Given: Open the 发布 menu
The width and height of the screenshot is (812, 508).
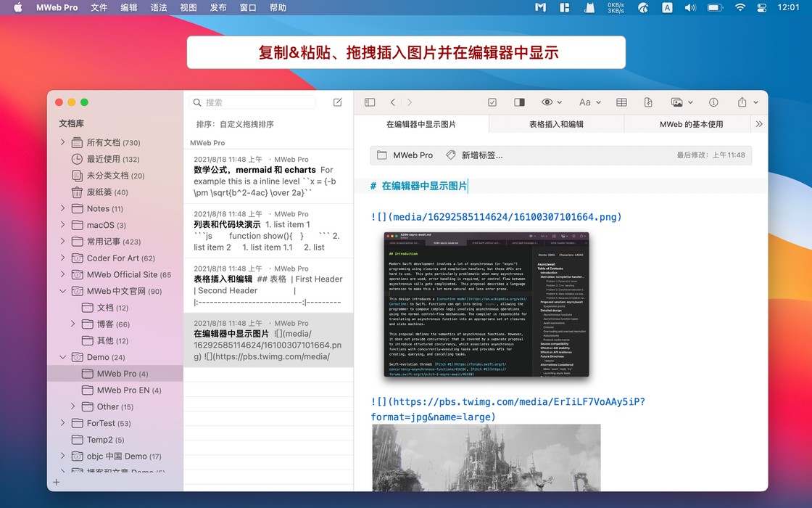Looking at the screenshot, I should click(x=218, y=7).
